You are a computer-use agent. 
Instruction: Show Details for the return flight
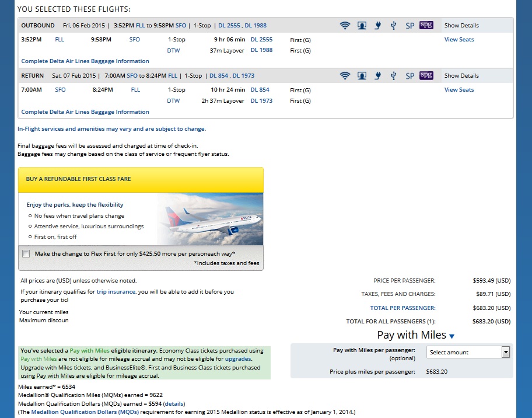(x=461, y=76)
